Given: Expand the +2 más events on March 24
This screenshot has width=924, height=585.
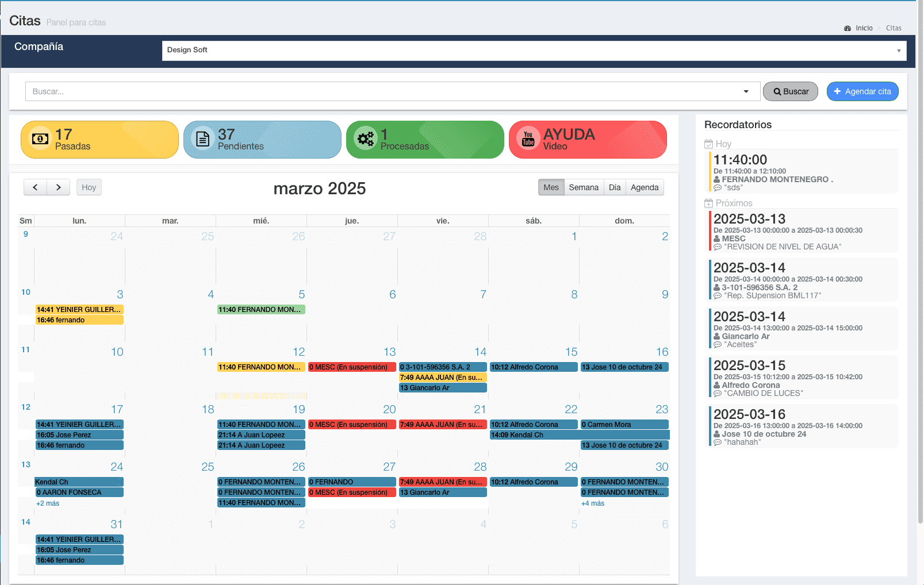Looking at the screenshot, I should click(48, 503).
